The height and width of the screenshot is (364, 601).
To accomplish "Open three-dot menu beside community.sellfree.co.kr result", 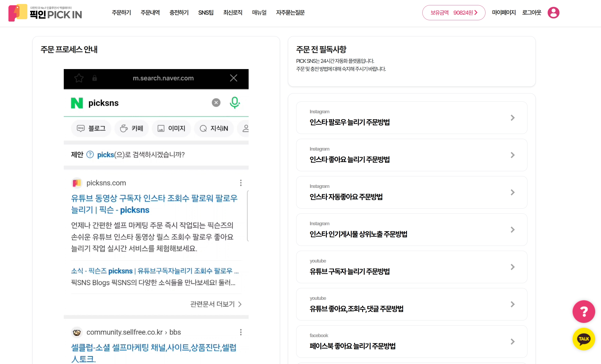I will pos(241,332).
